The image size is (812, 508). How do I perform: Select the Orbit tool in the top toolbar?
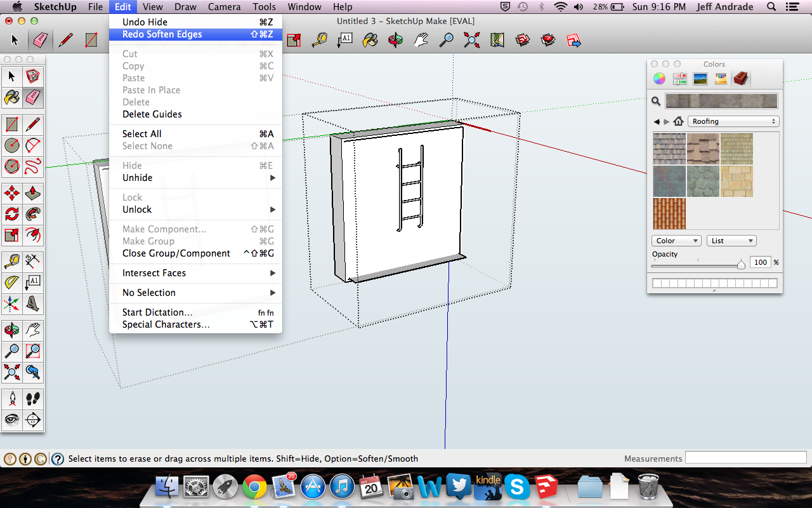click(395, 39)
